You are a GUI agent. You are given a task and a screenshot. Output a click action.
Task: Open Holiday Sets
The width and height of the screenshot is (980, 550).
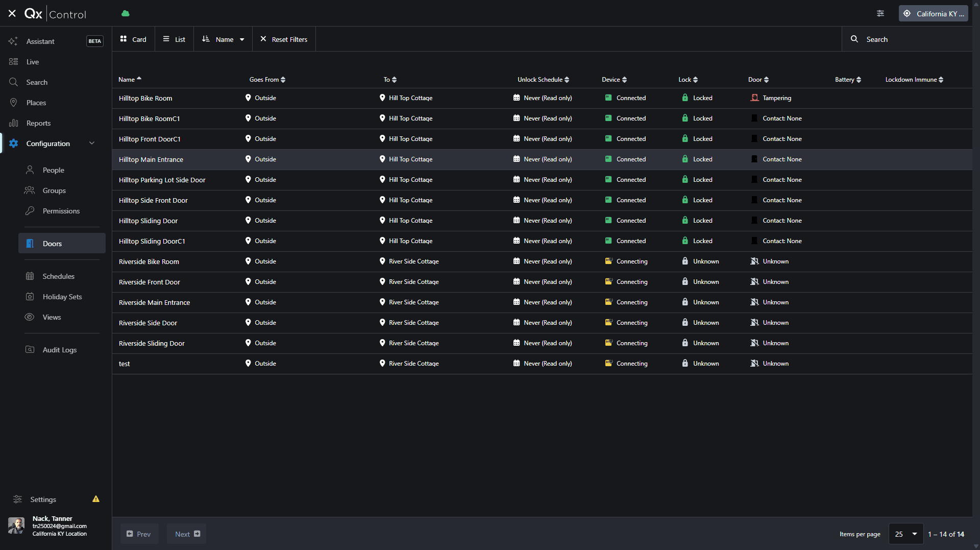pyautogui.click(x=62, y=297)
